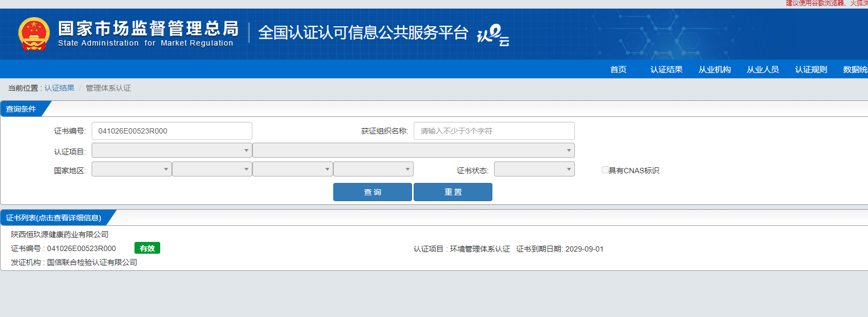Click 发证机构：国信联合检验认证有限公司 text
The height and width of the screenshot is (317, 868).
coord(74,262)
